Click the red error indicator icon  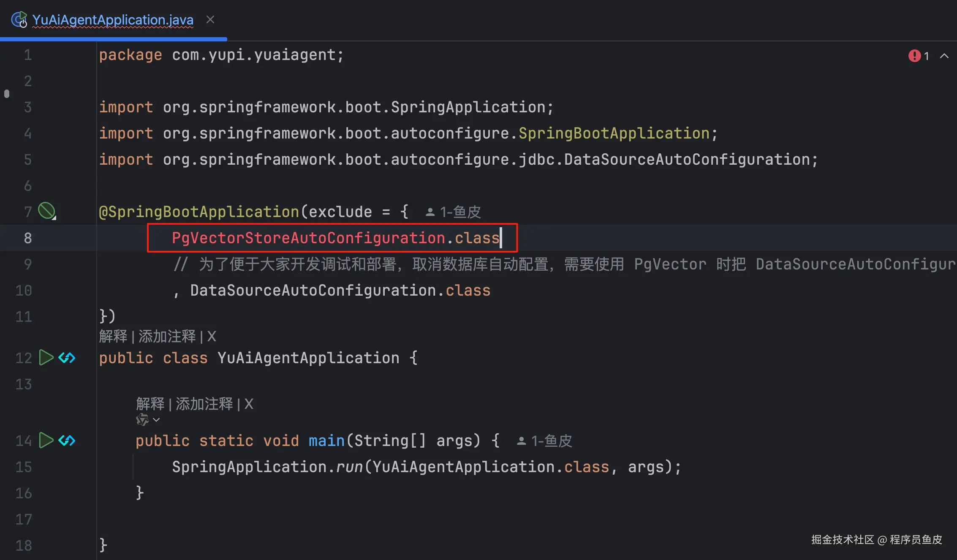pyautogui.click(x=914, y=56)
